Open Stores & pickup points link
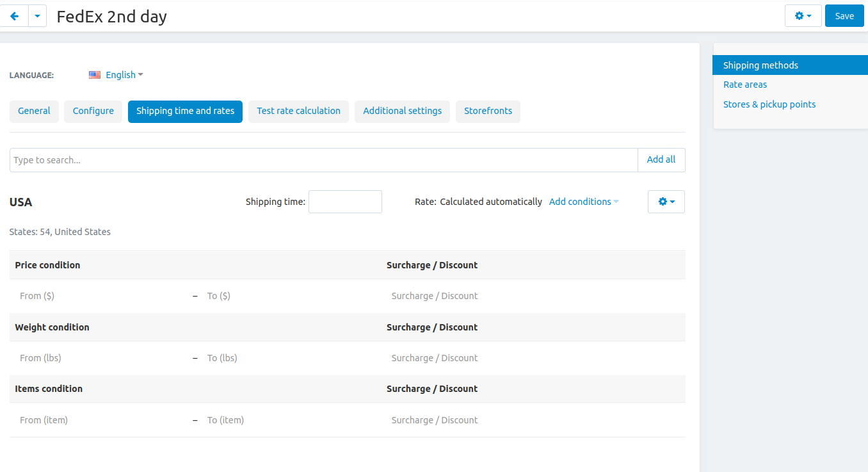The height and width of the screenshot is (472, 868). [x=769, y=104]
